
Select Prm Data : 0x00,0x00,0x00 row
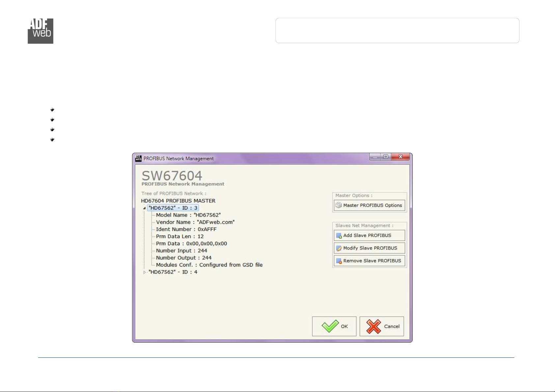(191, 244)
